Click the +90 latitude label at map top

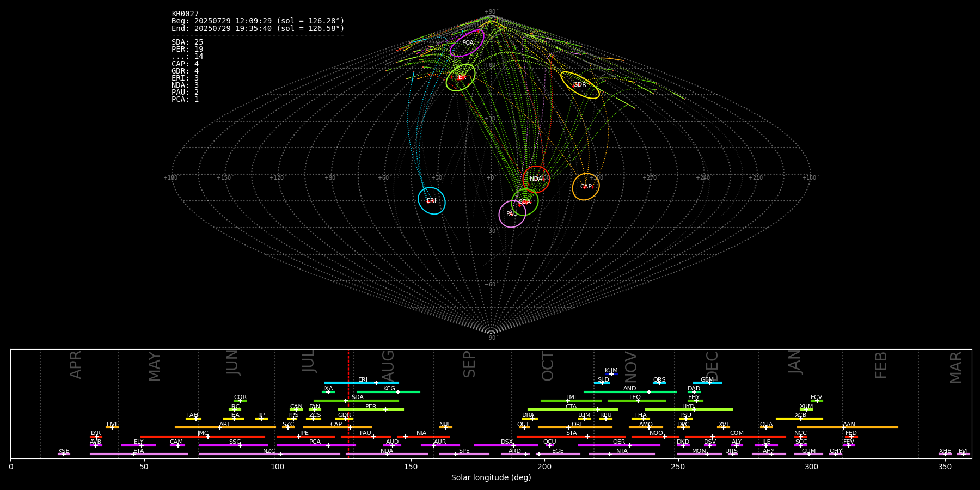click(491, 12)
